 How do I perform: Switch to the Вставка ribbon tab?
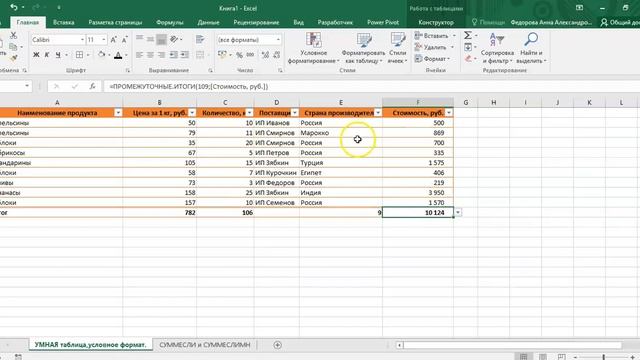pos(64,22)
